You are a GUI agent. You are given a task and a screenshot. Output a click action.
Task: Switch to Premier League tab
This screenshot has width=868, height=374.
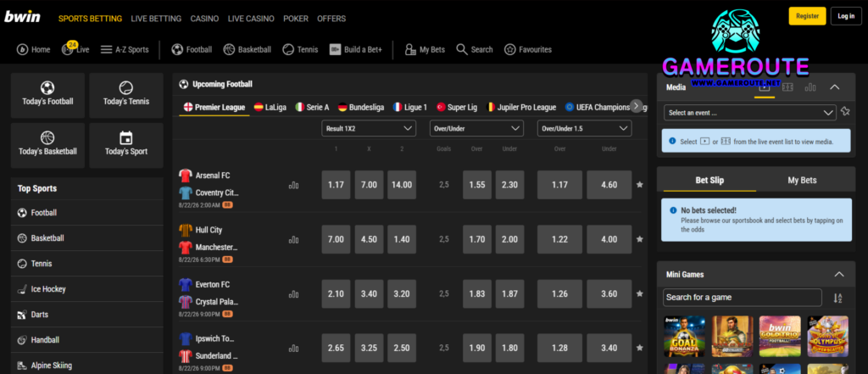(214, 108)
